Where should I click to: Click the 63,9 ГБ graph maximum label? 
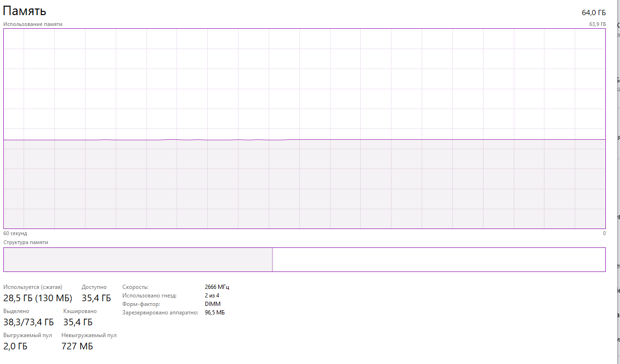pyautogui.click(x=597, y=24)
